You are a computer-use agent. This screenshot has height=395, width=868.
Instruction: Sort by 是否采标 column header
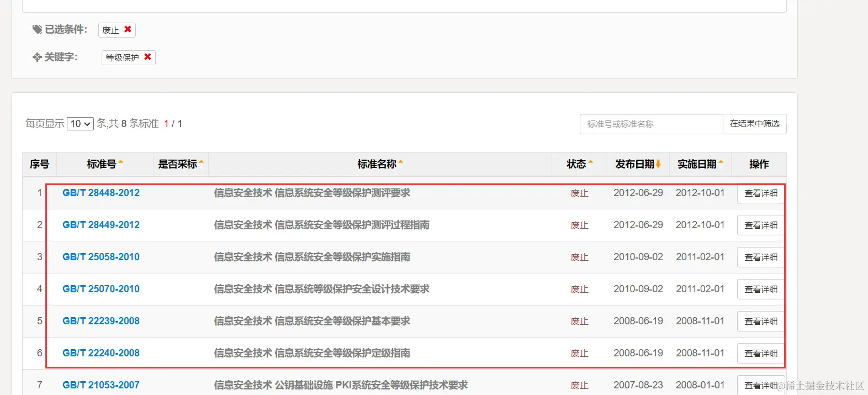pos(181,164)
